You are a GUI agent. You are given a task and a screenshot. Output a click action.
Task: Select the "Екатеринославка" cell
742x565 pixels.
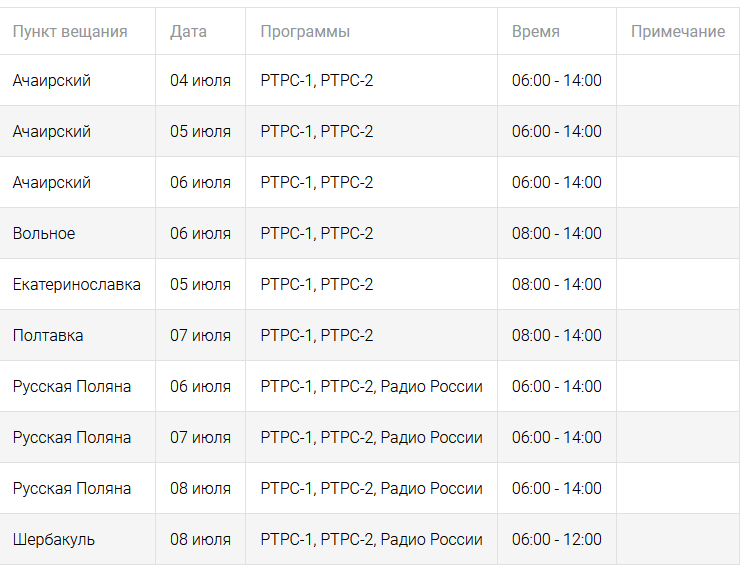(x=77, y=285)
